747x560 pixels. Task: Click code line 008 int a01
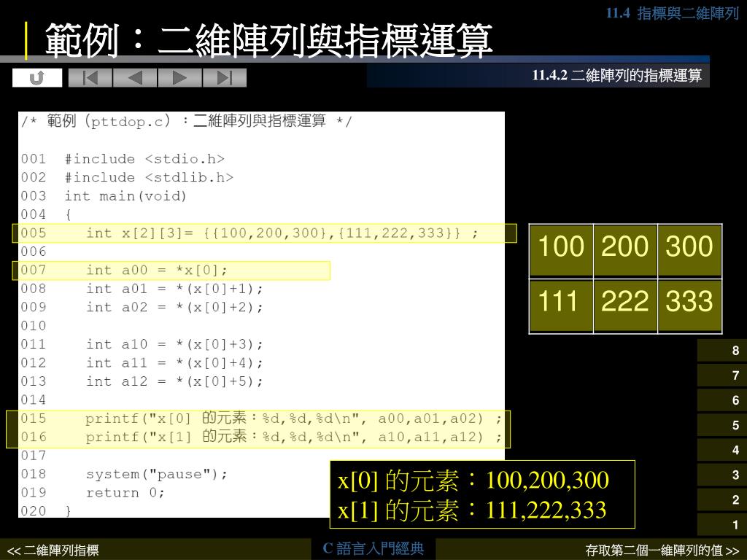click(x=142, y=289)
